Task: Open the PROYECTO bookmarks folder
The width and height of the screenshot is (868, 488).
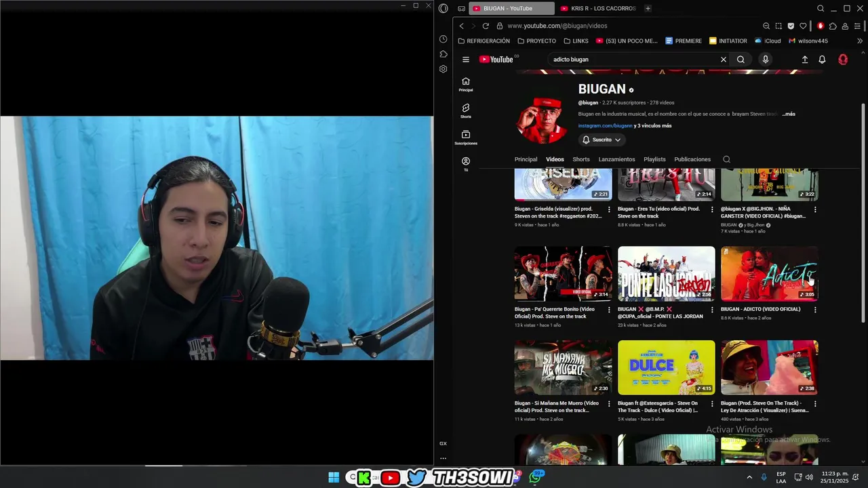Action: [536, 41]
